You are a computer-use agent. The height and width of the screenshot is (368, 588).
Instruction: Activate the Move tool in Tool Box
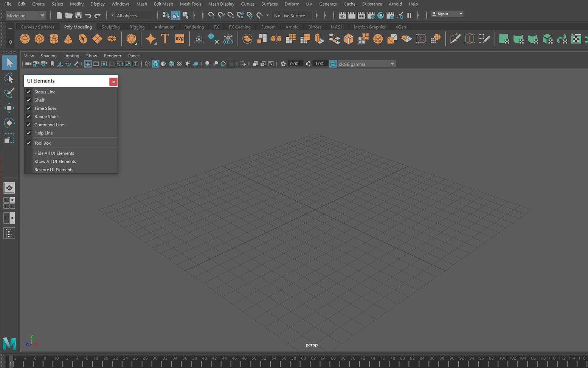9,108
